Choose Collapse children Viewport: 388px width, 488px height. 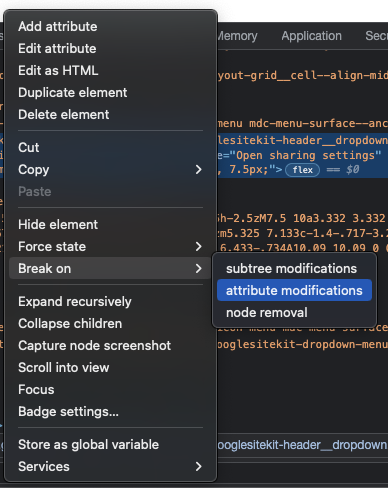click(109, 324)
